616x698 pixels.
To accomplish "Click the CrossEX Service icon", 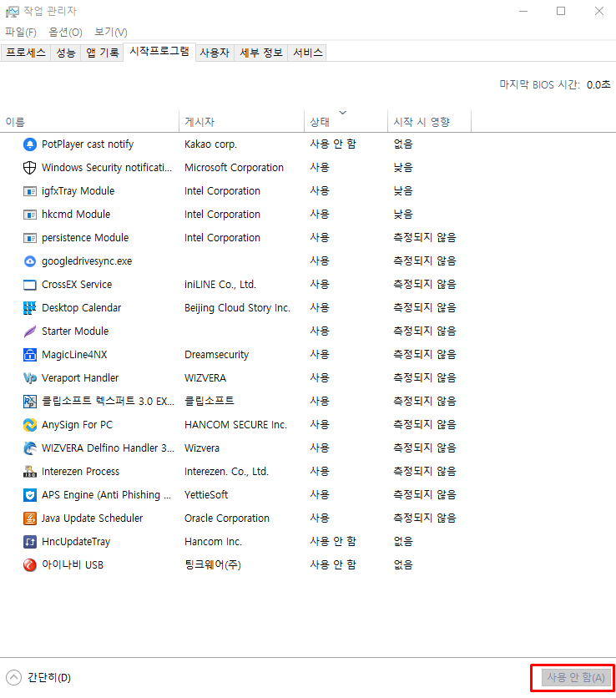I will 30,285.
